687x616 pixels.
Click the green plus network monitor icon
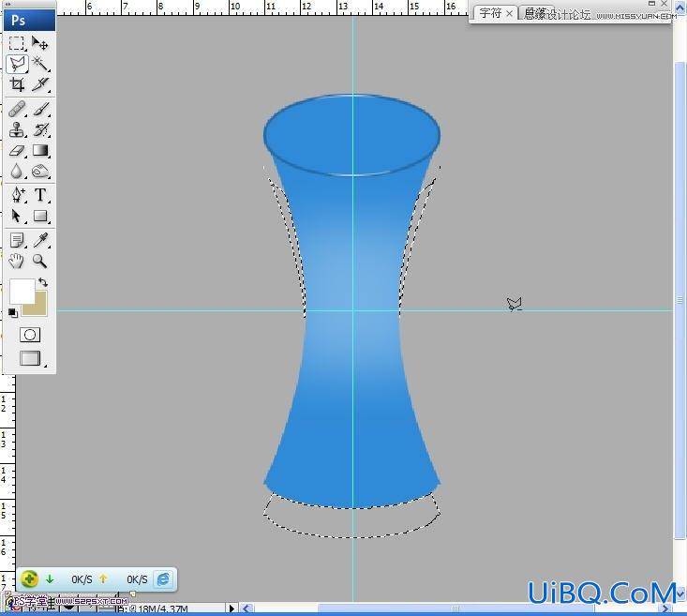pos(29,579)
